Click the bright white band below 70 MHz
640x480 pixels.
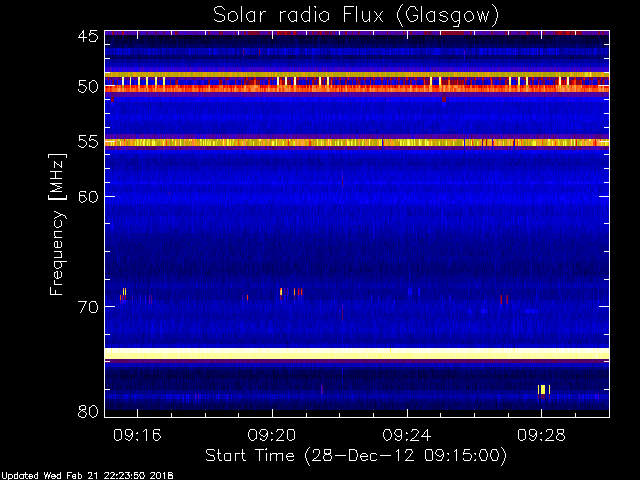point(357,353)
